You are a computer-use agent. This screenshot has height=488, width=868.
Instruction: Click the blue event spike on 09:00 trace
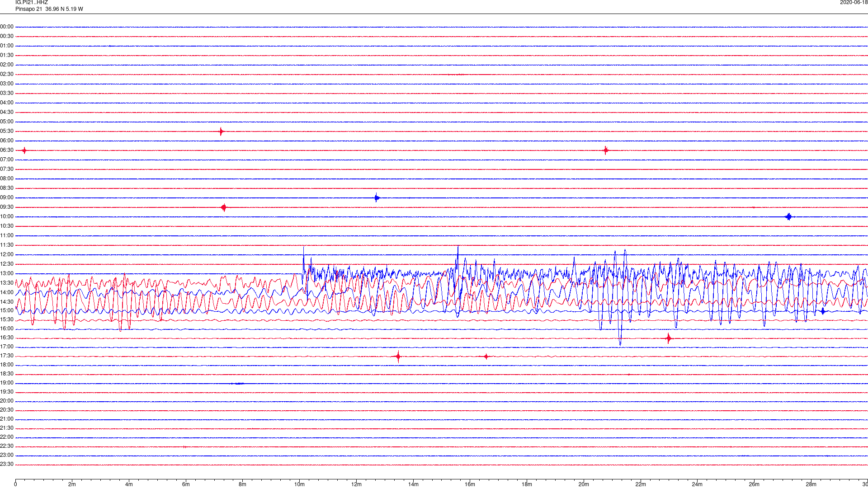tap(377, 197)
